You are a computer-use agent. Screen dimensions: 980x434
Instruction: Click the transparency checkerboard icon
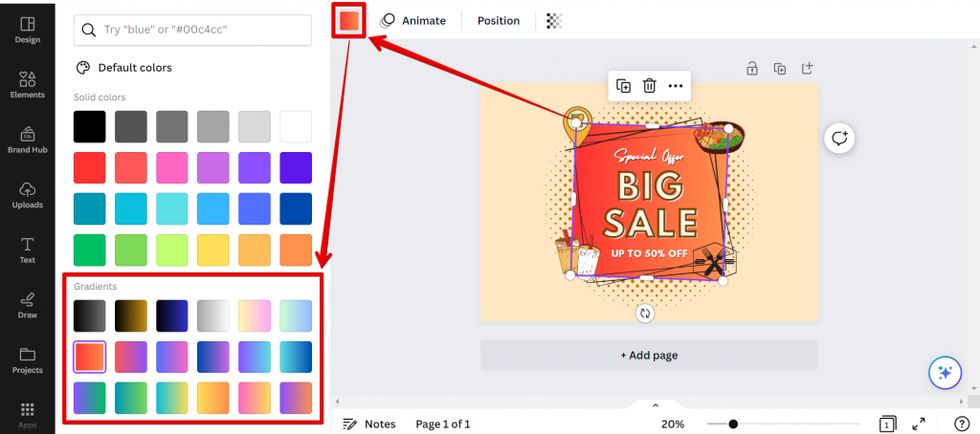coord(554,20)
